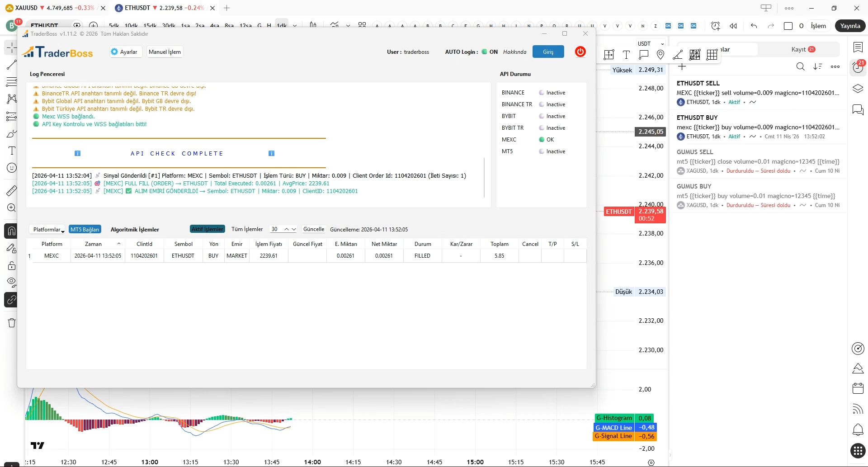Open the ETHUSDT SELL alert
868x467 pixels.
pos(758,92)
